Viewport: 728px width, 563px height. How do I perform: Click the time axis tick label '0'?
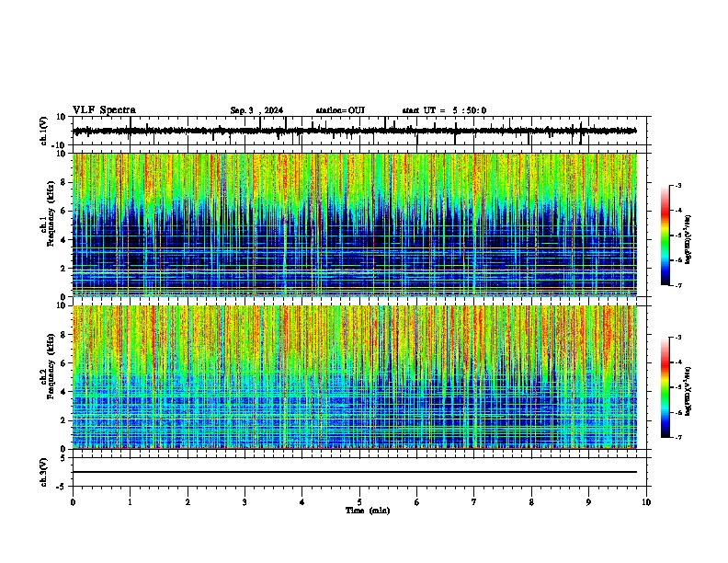73,502
